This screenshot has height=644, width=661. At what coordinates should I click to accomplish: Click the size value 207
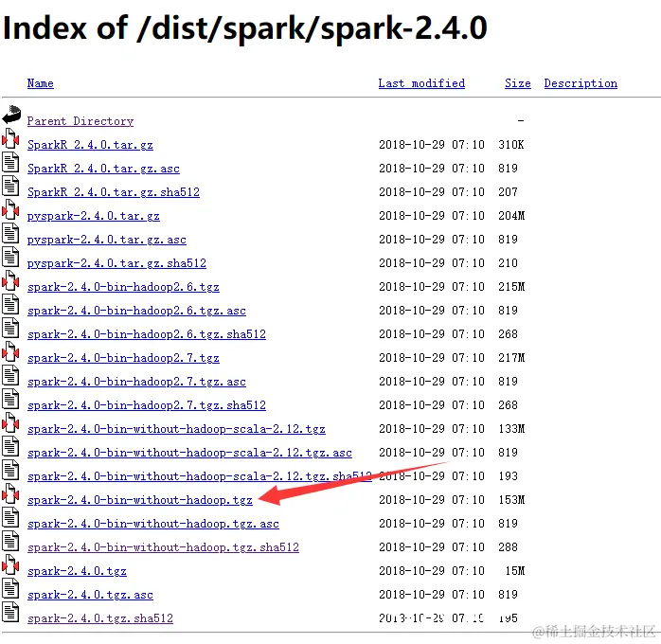coord(508,191)
